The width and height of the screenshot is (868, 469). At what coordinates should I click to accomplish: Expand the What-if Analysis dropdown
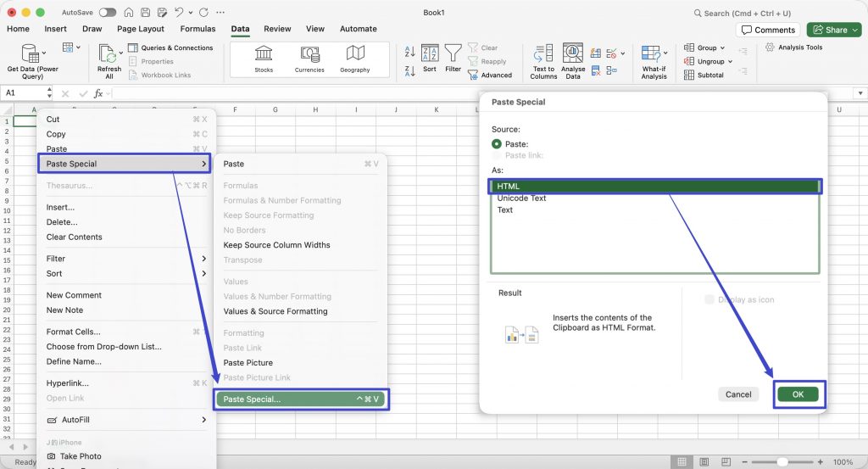[x=665, y=53]
